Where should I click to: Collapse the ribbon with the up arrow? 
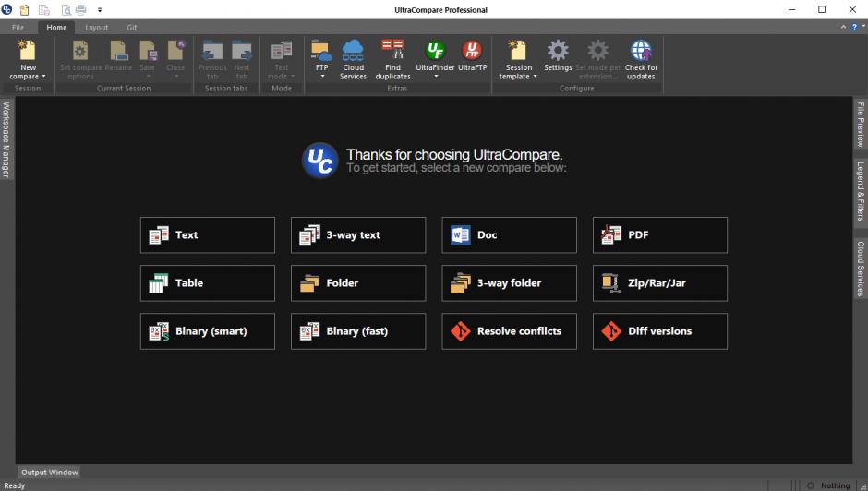point(844,27)
